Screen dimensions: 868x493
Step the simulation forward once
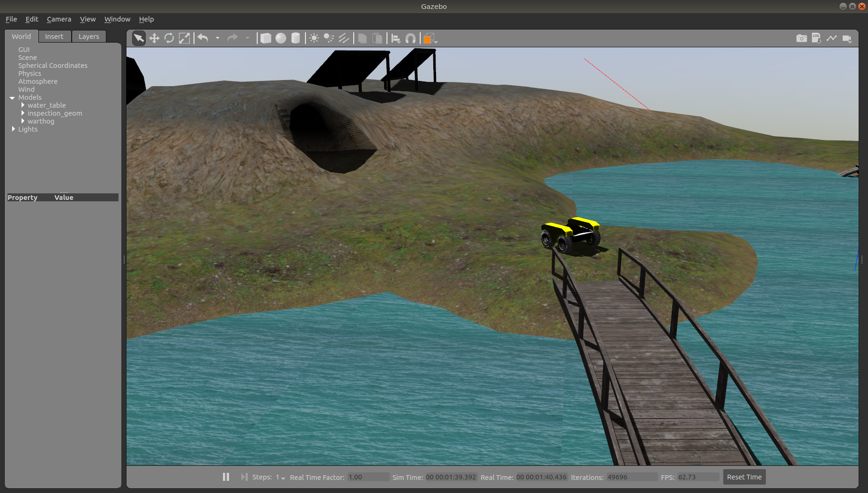244,477
